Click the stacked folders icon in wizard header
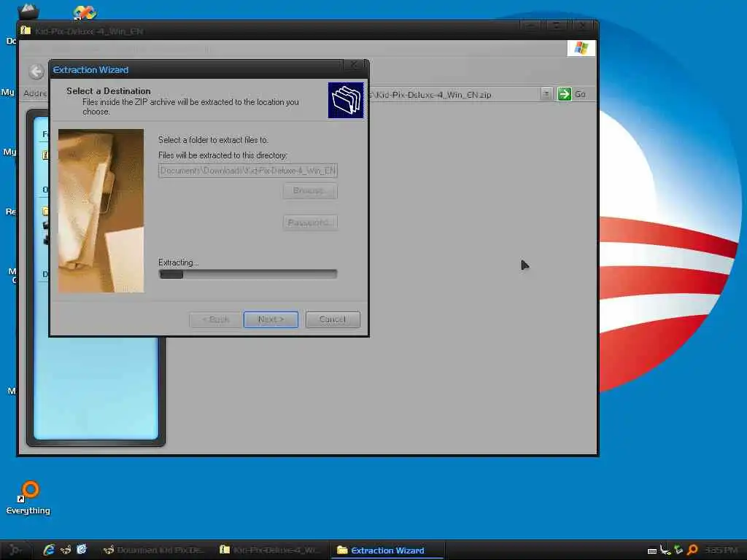 coord(346,100)
